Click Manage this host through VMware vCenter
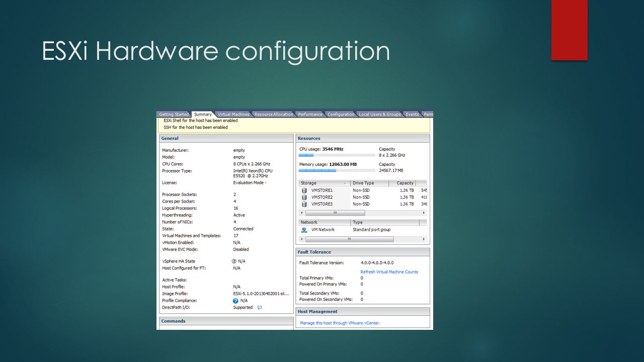 click(340, 323)
